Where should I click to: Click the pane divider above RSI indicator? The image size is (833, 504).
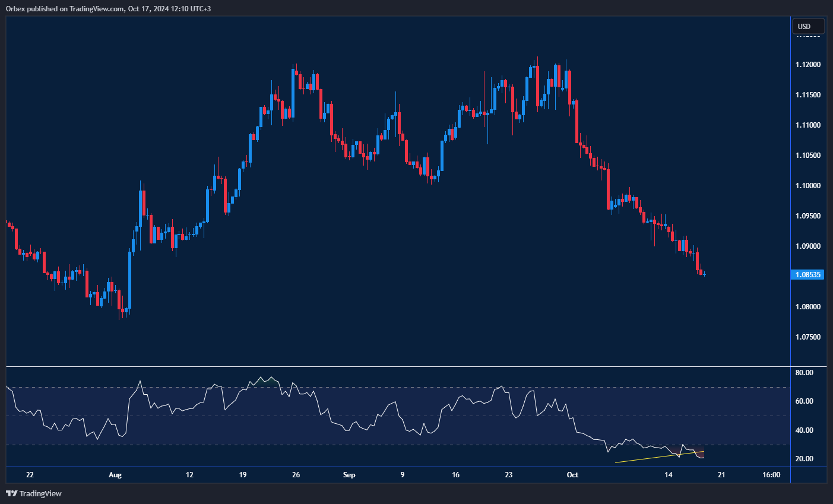pyautogui.click(x=398, y=367)
